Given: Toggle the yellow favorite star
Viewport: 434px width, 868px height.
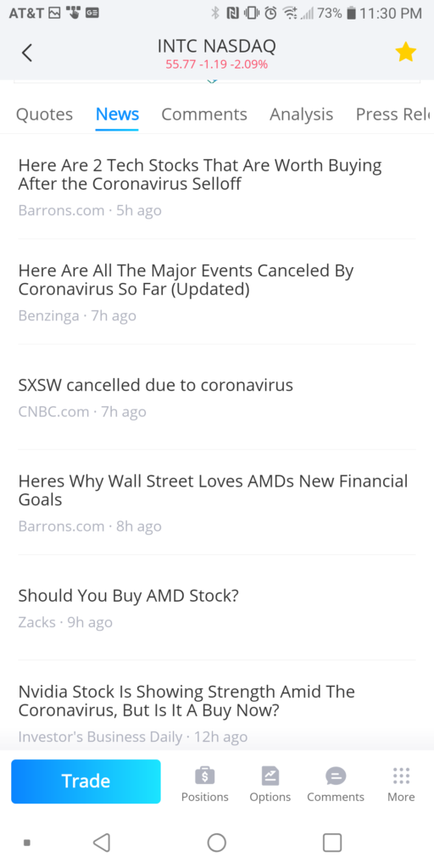Looking at the screenshot, I should coord(405,53).
